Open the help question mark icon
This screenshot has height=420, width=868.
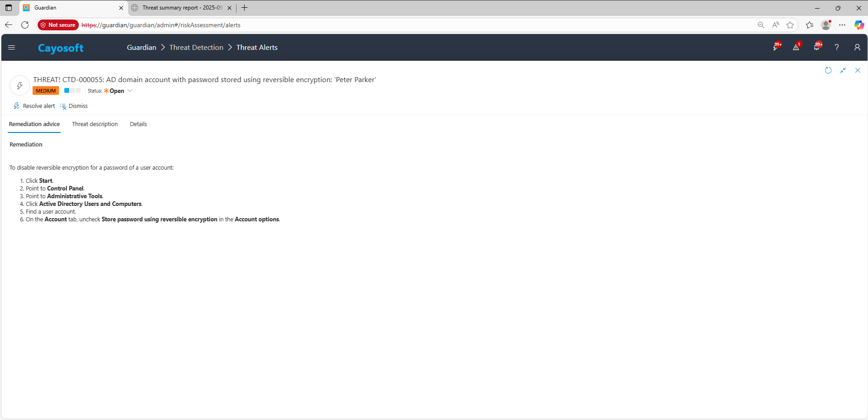[837, 47]
